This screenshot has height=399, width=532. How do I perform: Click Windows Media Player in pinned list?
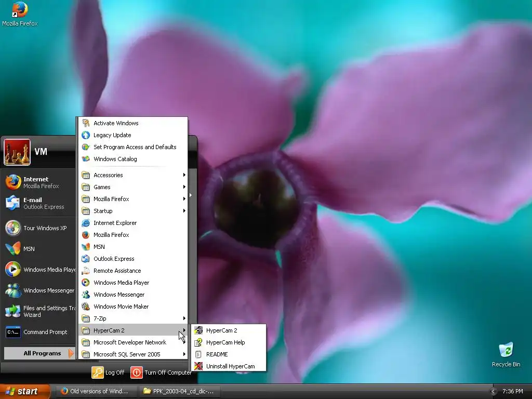coord(39,270)
